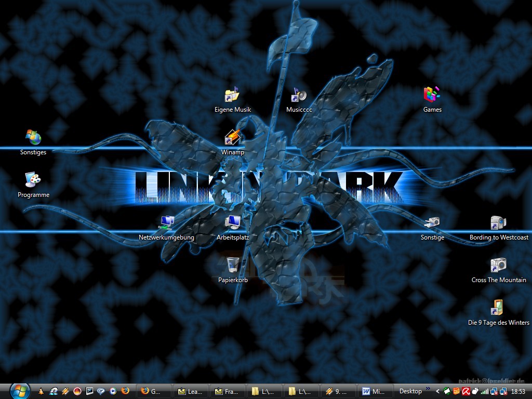Image resolution: width=532 pixels, height=399 pixels.
Task: Switch to the 'Fra...' taskbar window
Action: pos(228,391)
